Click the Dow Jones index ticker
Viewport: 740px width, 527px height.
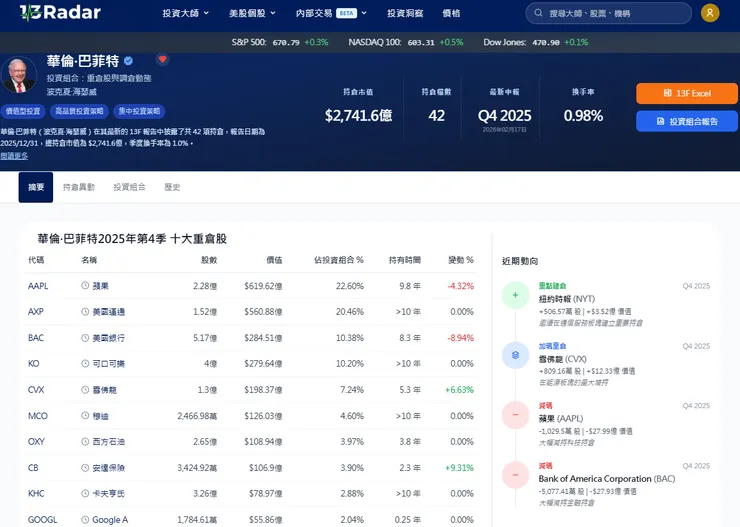[x=536, y=42]
